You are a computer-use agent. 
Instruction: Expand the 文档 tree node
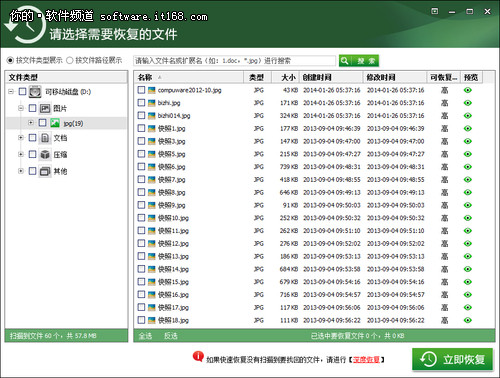(21, 137)
